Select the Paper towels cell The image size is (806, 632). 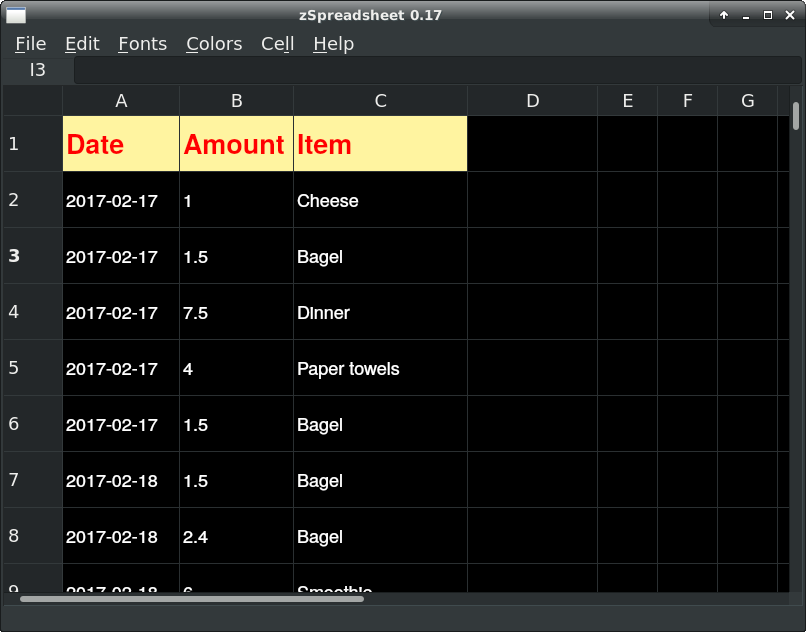(380, 368)
